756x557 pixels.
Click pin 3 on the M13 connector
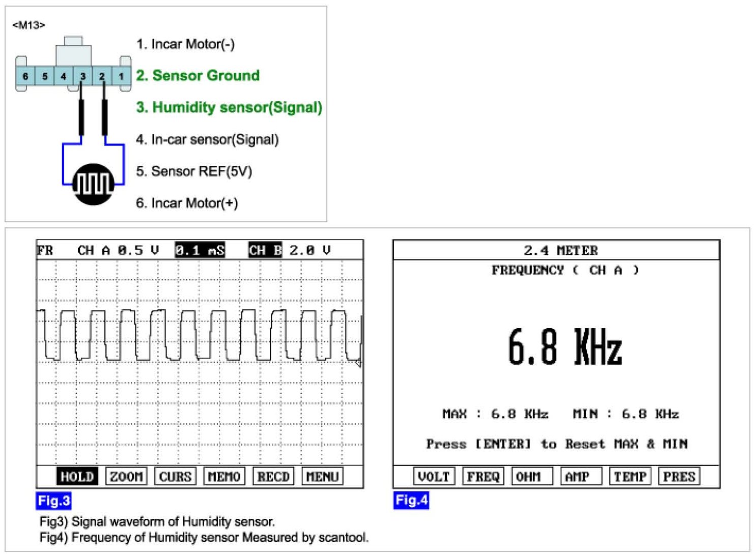[82, 76]
